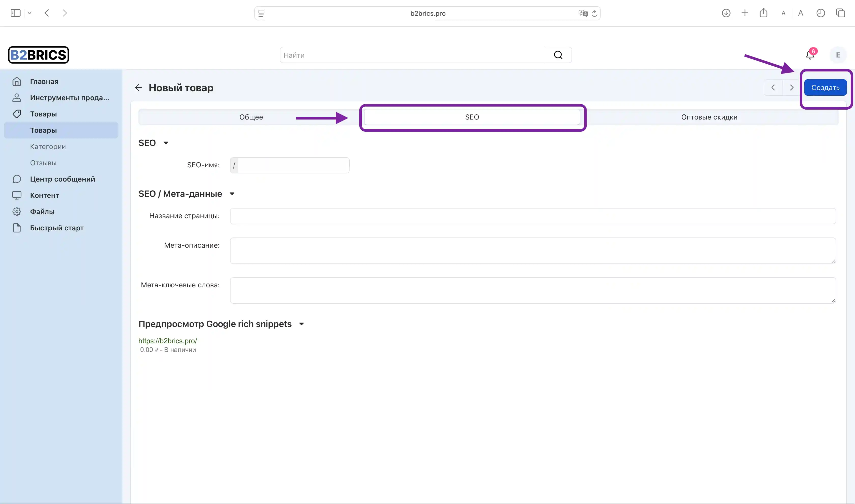
Task: Show Safari downloads
Action: pos(726,13)
